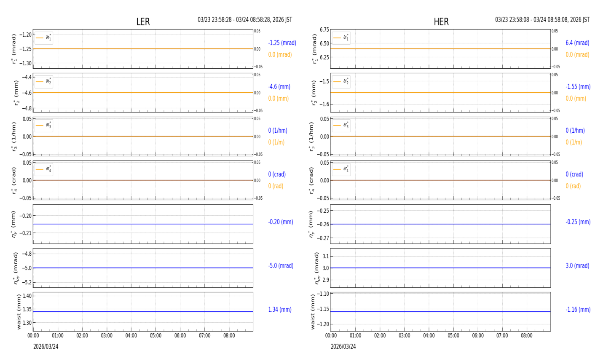This screenshot has width=595, height=364.
Task: Click the HER value -1.55 (mm)
Action: (578, 87)
